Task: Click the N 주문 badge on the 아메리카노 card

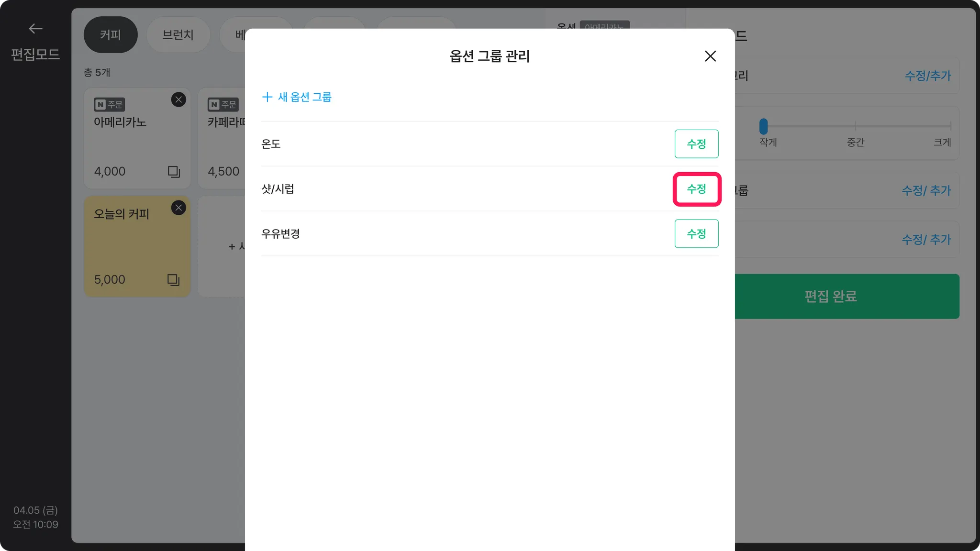Action: pos(109,104)
